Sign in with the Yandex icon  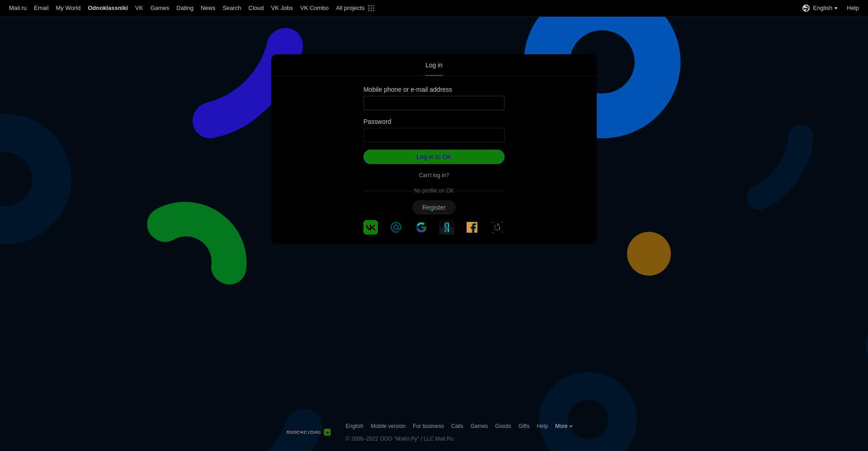[447, 227]
